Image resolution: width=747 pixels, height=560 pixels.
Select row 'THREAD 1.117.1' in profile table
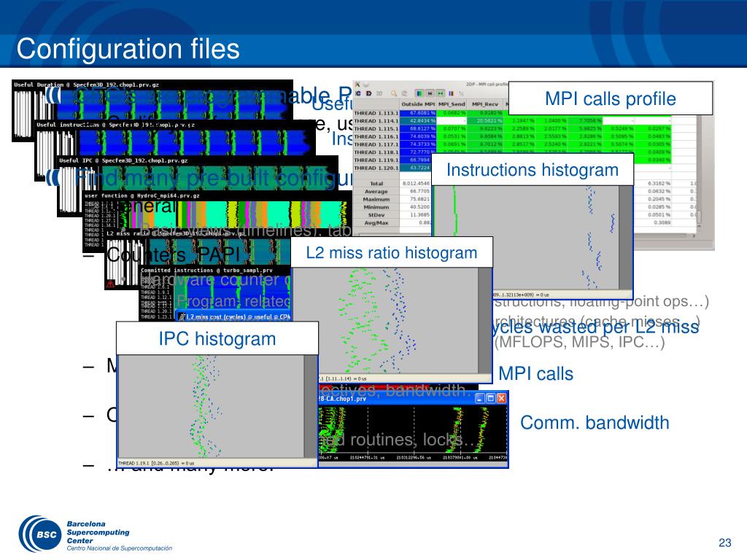376,144
